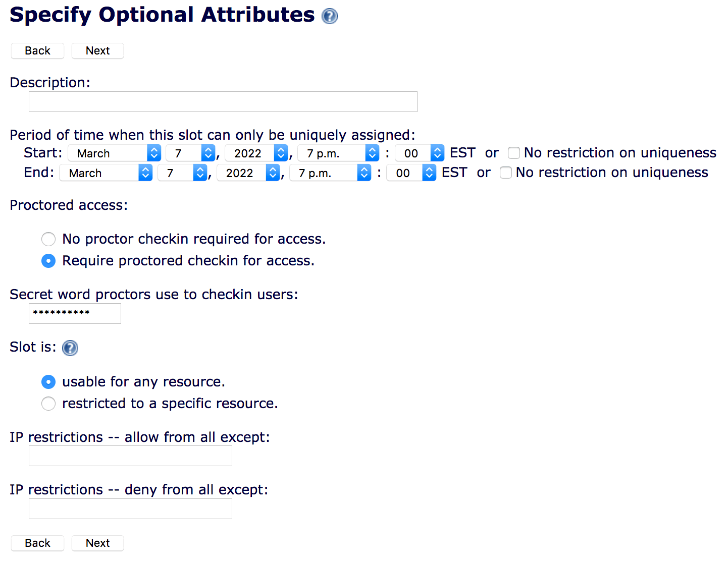Focus the deny from all except field
The width and height of the screenshot is (728, 563).
click(x=130, y=509)
